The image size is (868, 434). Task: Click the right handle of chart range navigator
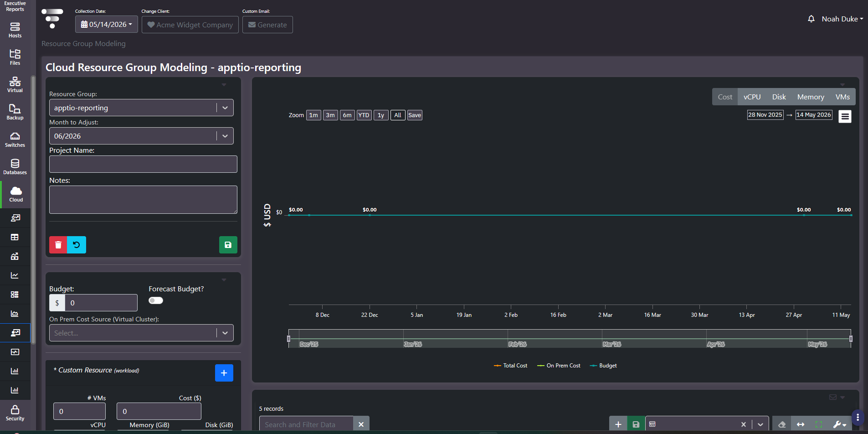[851, 339]
